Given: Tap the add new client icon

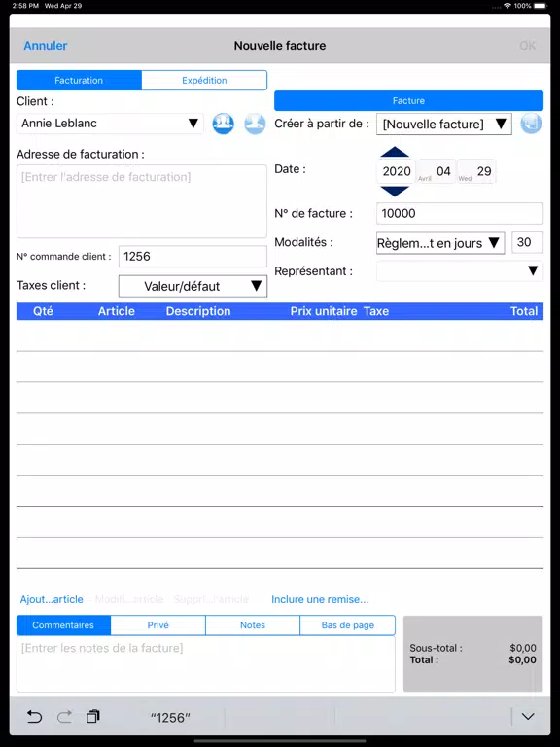Looking at the screenshot, I should point(255,124).
